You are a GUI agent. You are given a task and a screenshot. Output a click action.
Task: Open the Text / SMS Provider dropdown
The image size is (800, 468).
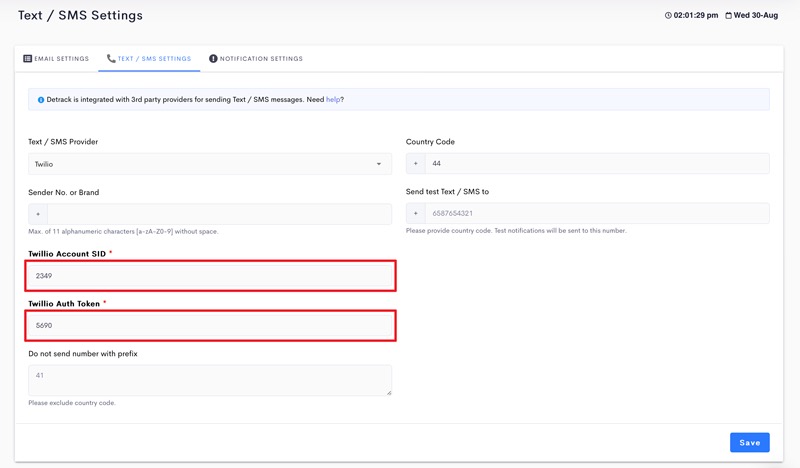point(210,164)
